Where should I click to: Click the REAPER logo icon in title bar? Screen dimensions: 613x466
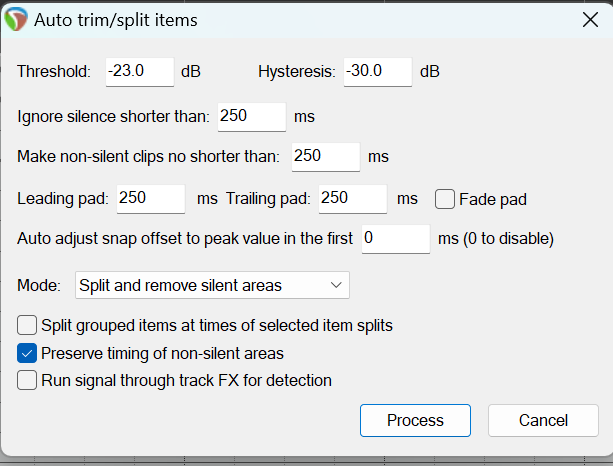(16, 20)
